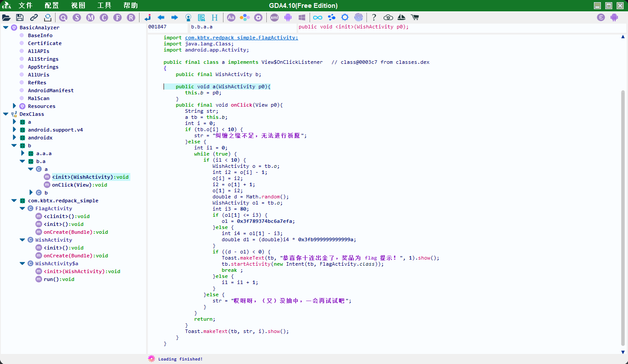Open the 工具 menu
The width and height of the screenshot is (628, 364).
[104, 6]
